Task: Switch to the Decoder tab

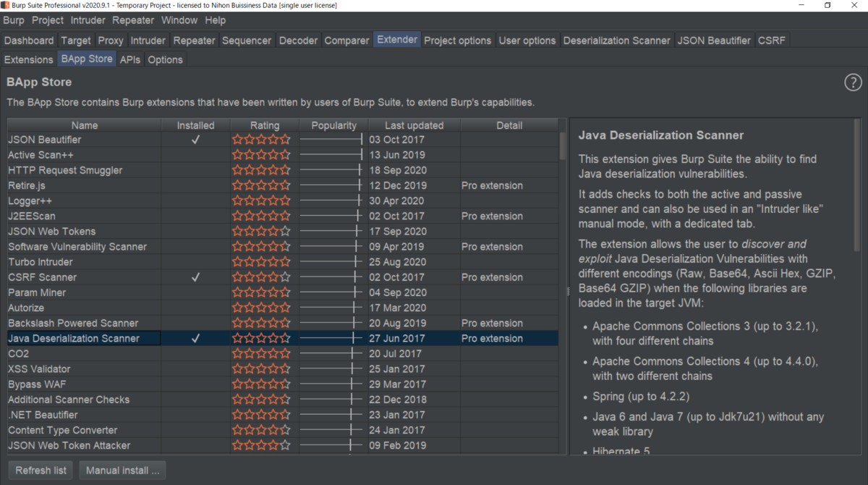Action: [x=299, y=41]
